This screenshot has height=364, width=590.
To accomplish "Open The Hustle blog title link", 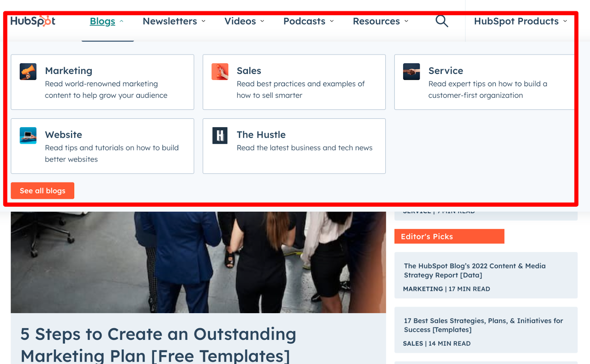I will 261,135.
